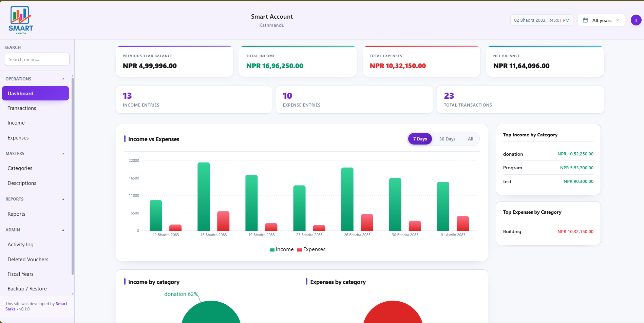The height and width of the screenshot is (323, 644).
Task: Click the sidebar vertical scrollbar
Action: 73,176
